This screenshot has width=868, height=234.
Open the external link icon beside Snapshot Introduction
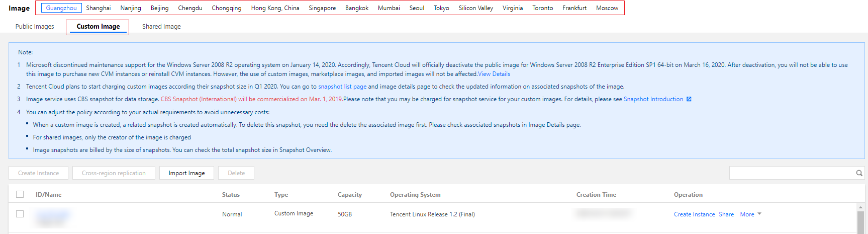point(689,99)
